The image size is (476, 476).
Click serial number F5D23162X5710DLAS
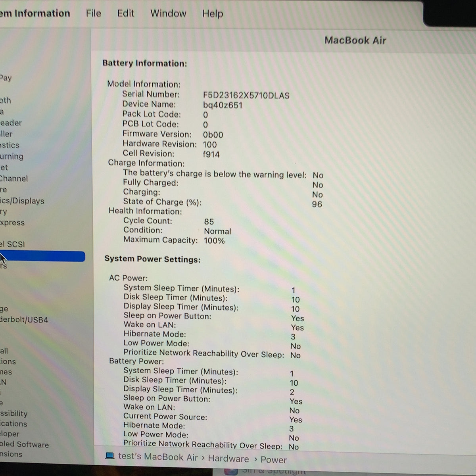246,96
